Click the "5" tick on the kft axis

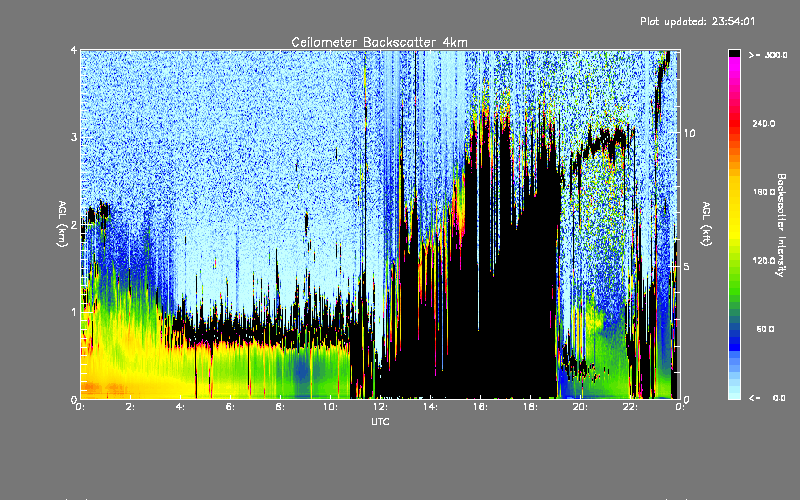coord(686,267)
